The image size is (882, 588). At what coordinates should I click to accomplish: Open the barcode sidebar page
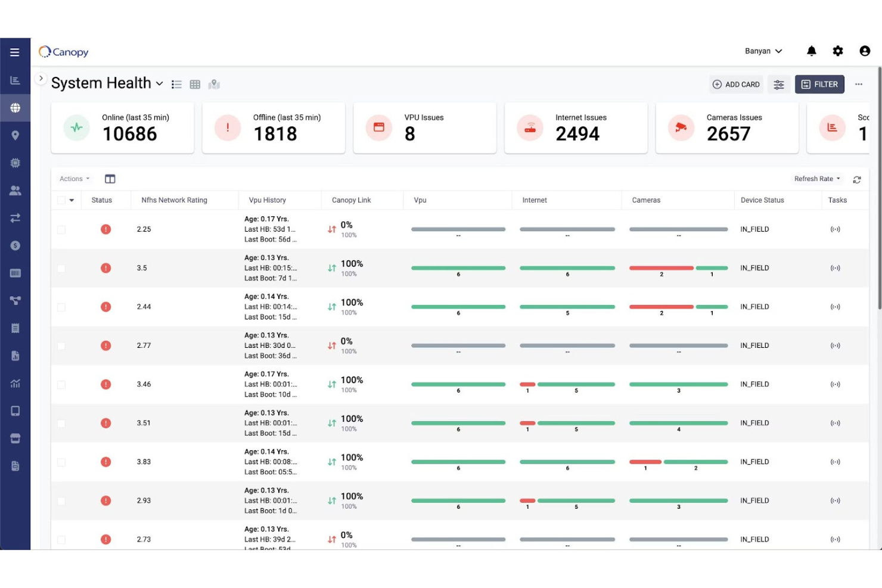15,273
